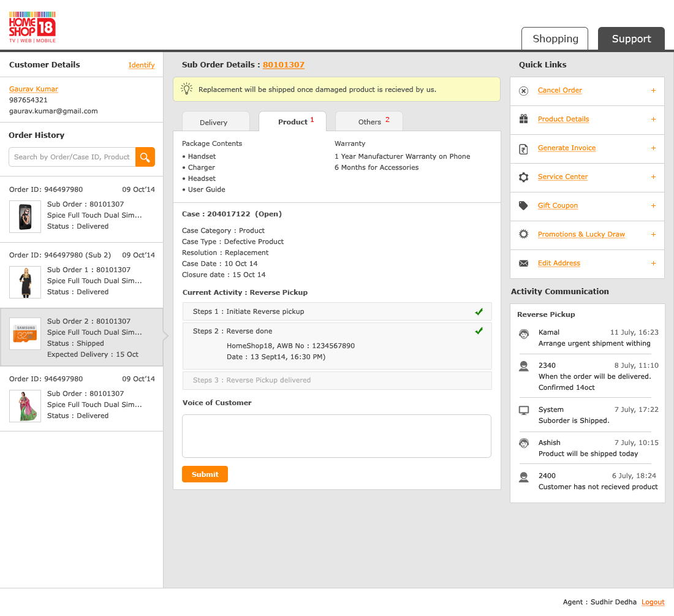Click the Product Details gift box icon

pyautogui.click(x=523, y=120)
